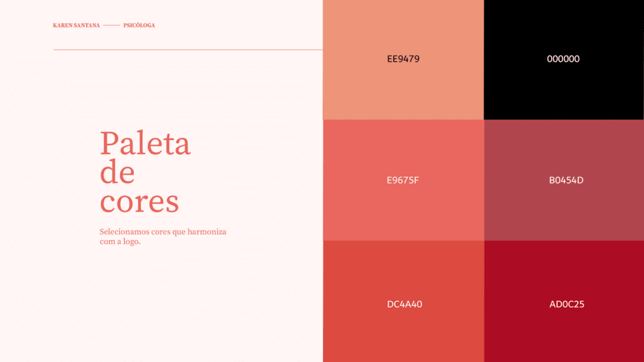This screenshot has height=362, width=644.
Task: Click the "E9675F" hex code text
Action: point(403,180)
